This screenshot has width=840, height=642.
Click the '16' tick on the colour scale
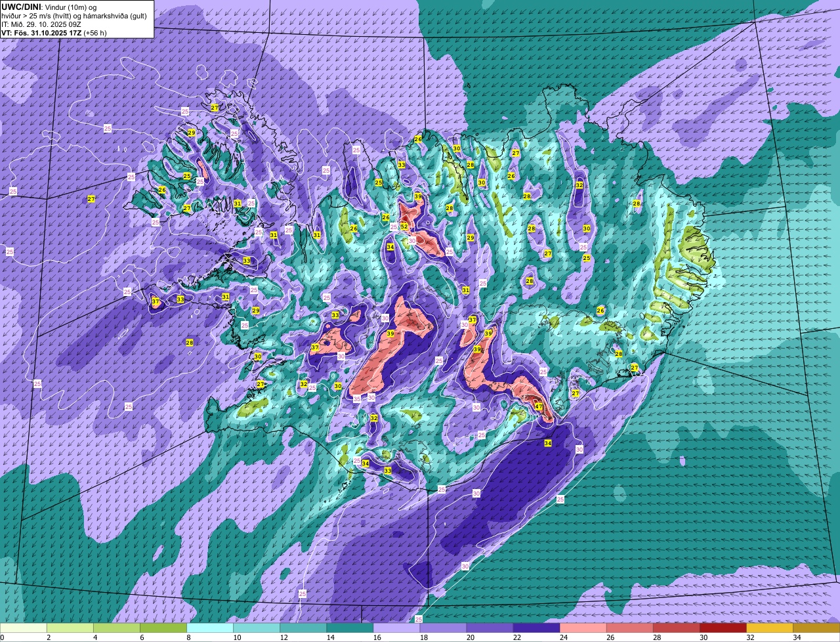(376, 637)
